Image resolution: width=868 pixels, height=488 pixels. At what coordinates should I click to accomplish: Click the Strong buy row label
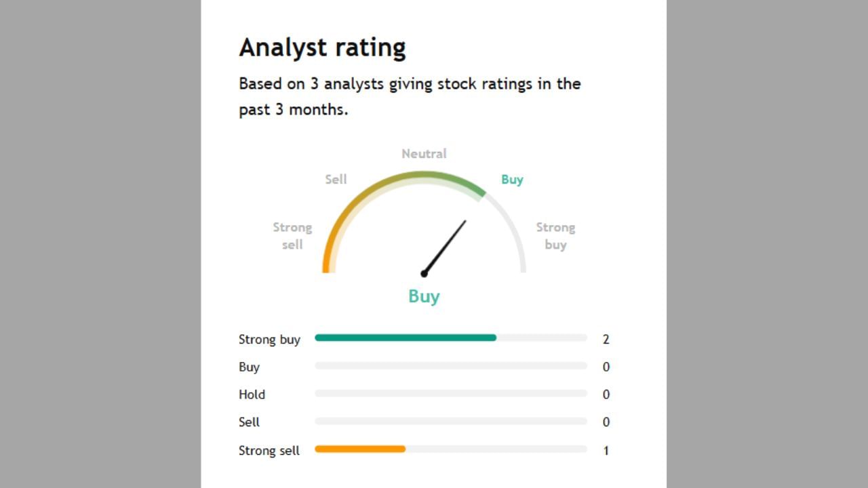269,340
